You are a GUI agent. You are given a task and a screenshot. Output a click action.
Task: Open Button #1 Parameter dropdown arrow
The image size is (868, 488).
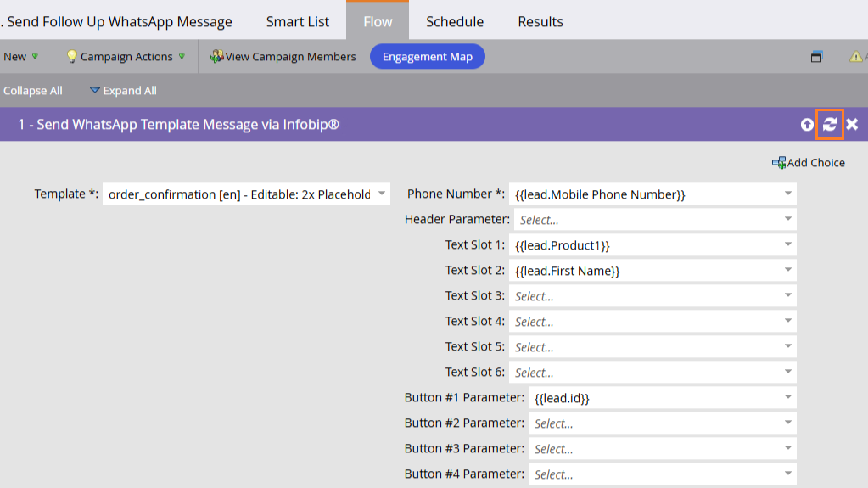pos(787,398)
